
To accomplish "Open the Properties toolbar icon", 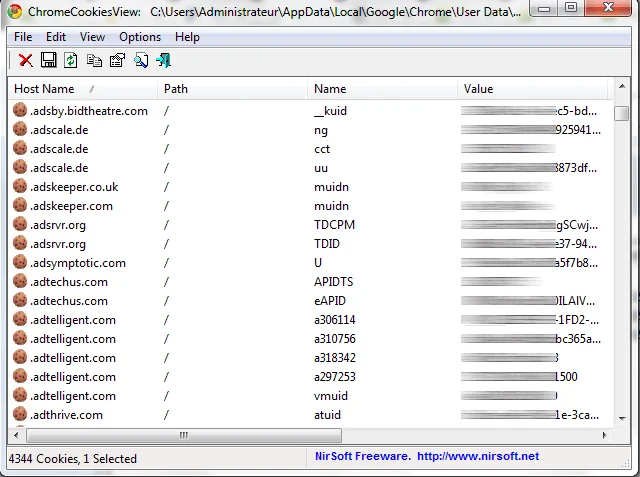I will click(x=118, y=60).
